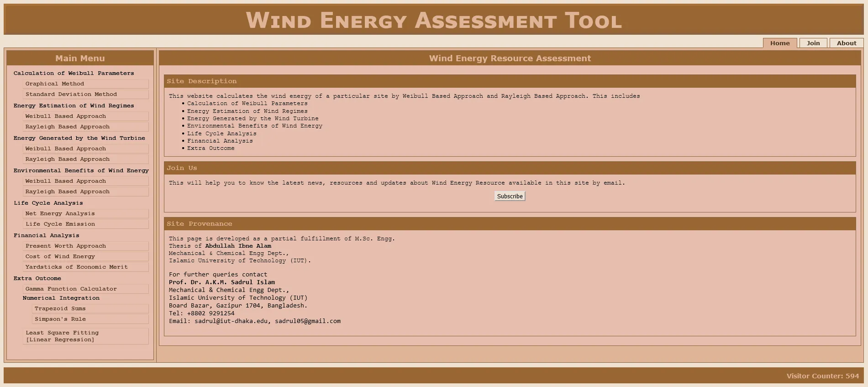The width and height of the screenshot is (868, 387).
Task: Choose Rayleigh Based Approach under Energy Generated
Action: pyautogui.click(x=68, y=159)
